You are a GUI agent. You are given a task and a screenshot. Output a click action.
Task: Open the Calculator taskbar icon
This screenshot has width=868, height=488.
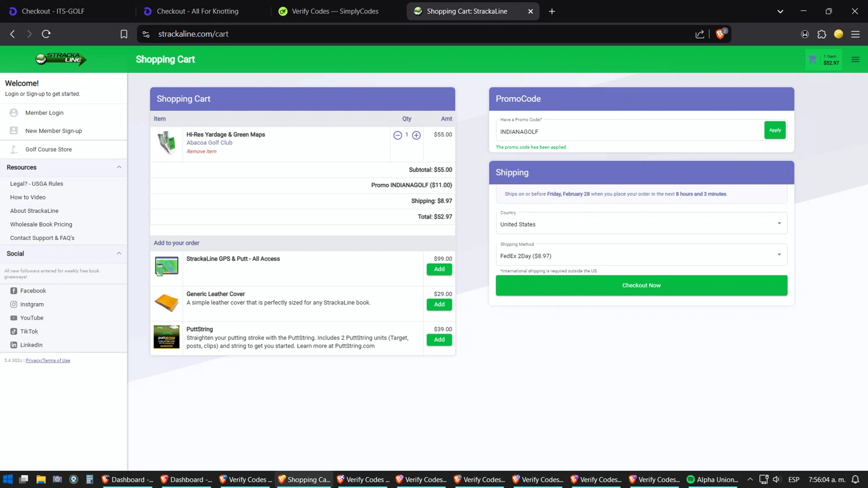[x=90, y=479]
